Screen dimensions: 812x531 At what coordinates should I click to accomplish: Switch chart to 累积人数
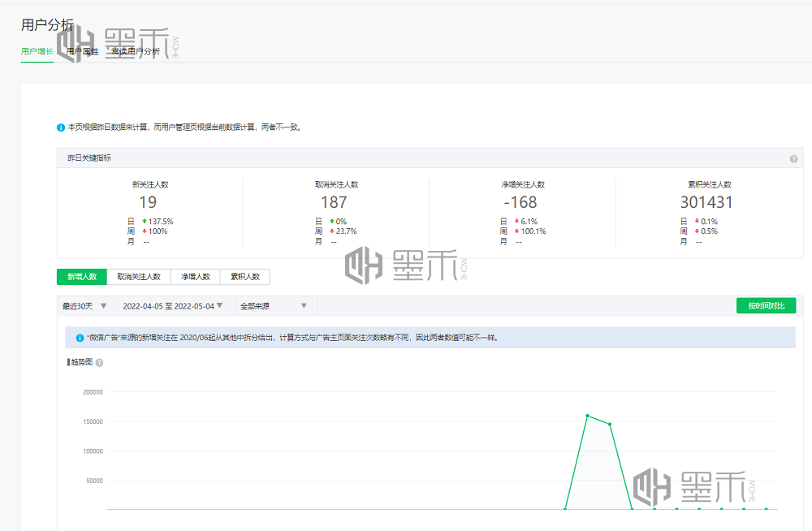click(x=245, y=277)
